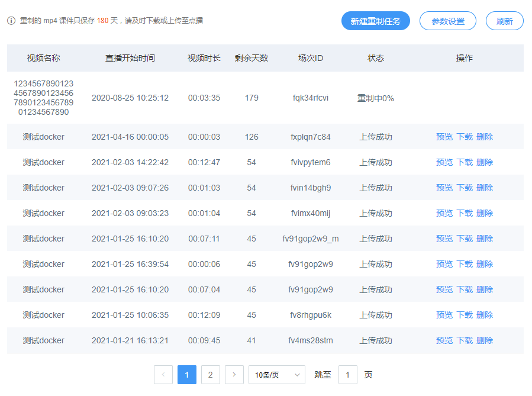The image size is (532, 396).
Task: Download the fv8rhgpu6k video
Action: (x=465, y=315)
